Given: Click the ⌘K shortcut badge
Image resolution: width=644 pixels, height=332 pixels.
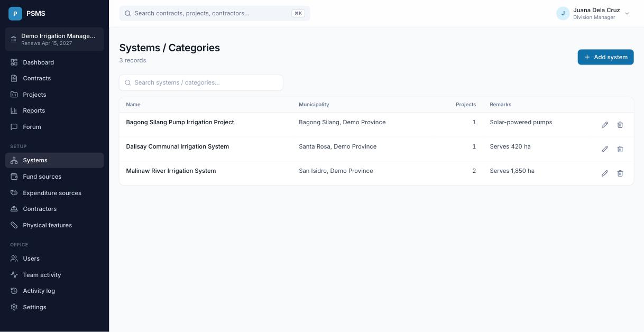Looking at the screenshot, I should (x=298, y=13).
